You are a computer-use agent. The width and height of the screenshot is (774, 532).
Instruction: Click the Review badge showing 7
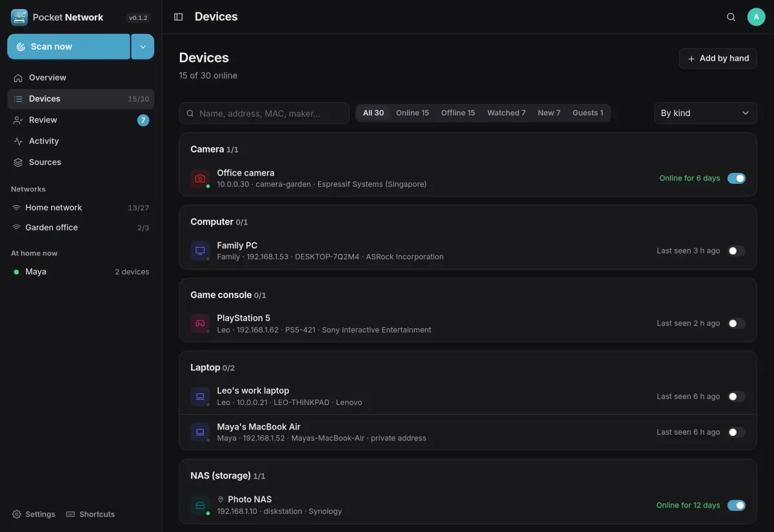pos(143,120)
